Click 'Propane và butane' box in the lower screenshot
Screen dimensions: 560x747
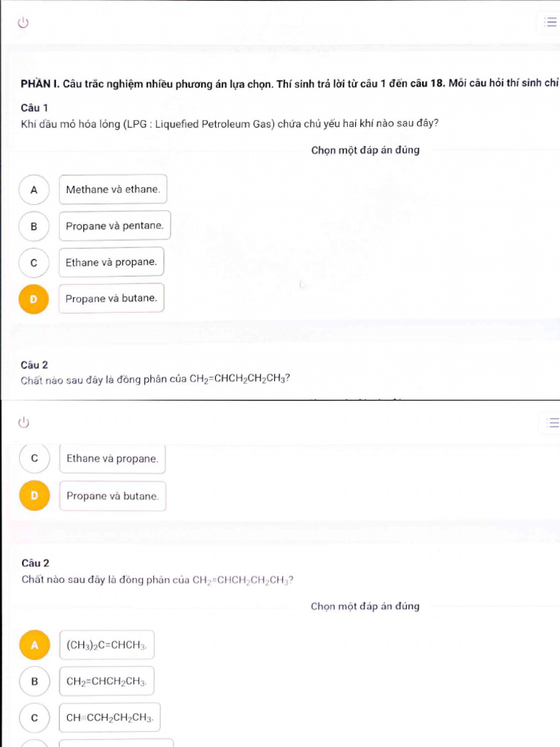(112, 496)
